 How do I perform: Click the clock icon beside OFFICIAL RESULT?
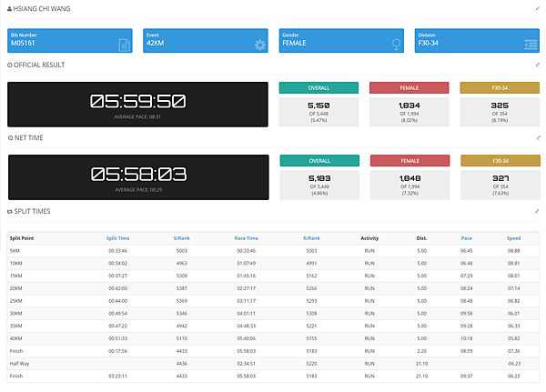[x=10, y=65]
